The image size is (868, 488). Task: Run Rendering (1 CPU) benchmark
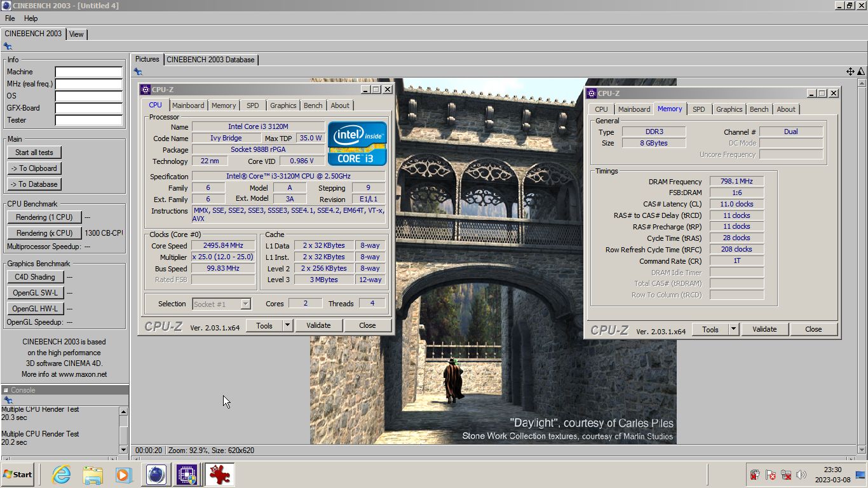click(x=44, y=217)
